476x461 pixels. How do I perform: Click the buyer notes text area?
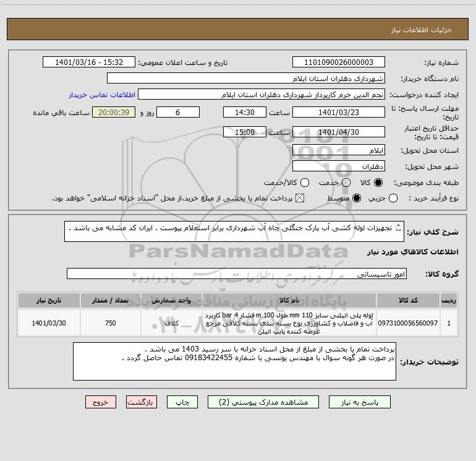click(x=234, y=361)
